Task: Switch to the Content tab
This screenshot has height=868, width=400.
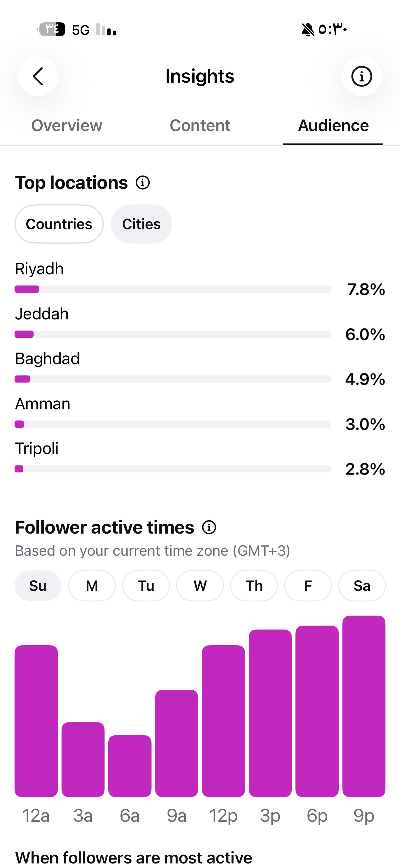Action: (x=200, y=125)
